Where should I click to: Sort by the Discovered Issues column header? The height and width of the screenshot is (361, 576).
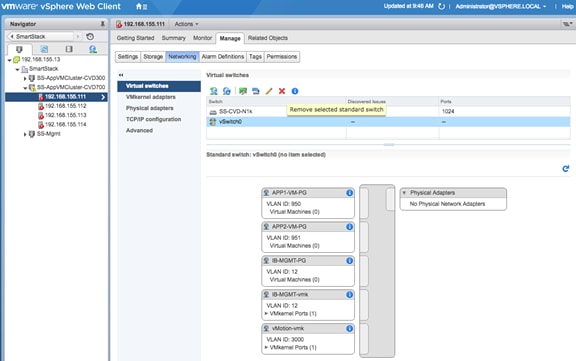click(393, 101)
